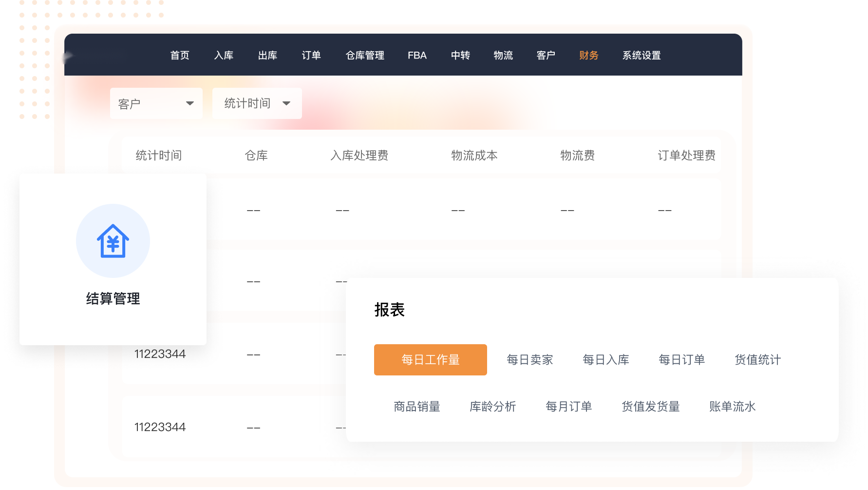Go to 首页 in top navigation

pos(180,55)
